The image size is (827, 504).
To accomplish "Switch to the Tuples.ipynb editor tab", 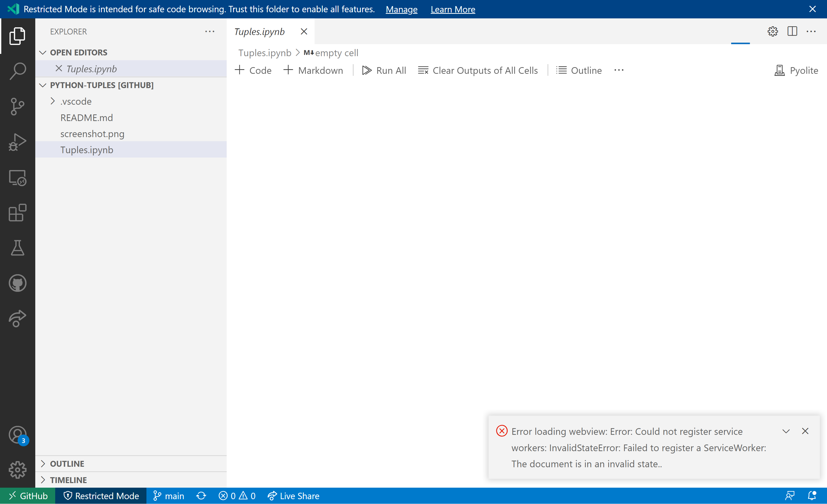I will point(259,31).
